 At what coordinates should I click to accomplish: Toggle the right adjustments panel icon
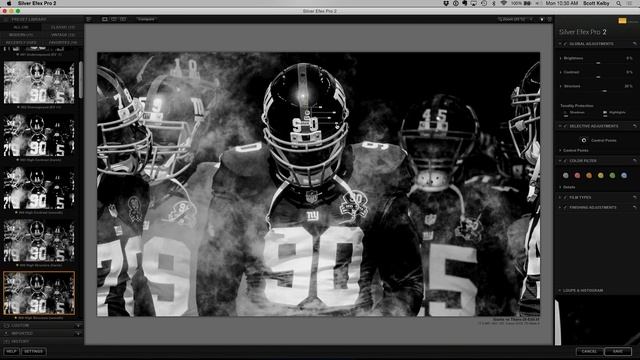549,19
